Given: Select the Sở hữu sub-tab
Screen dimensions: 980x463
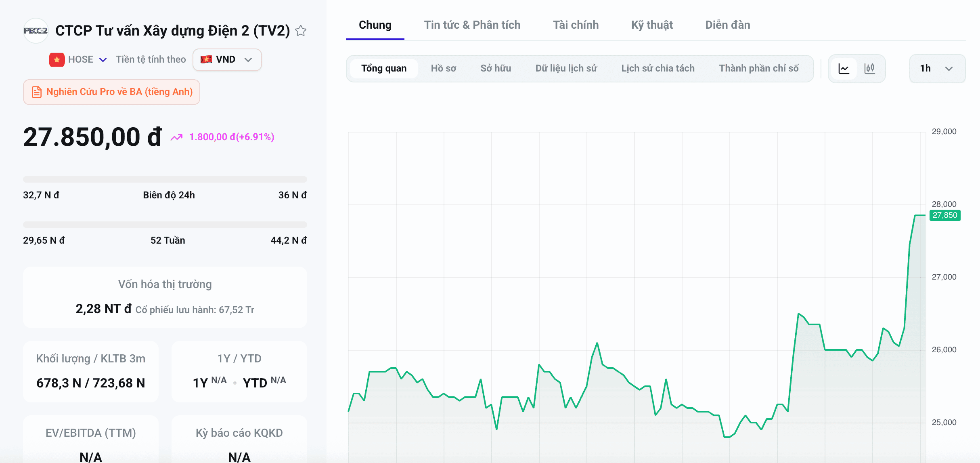Looking at the screenshot, I should pos(496,69).
